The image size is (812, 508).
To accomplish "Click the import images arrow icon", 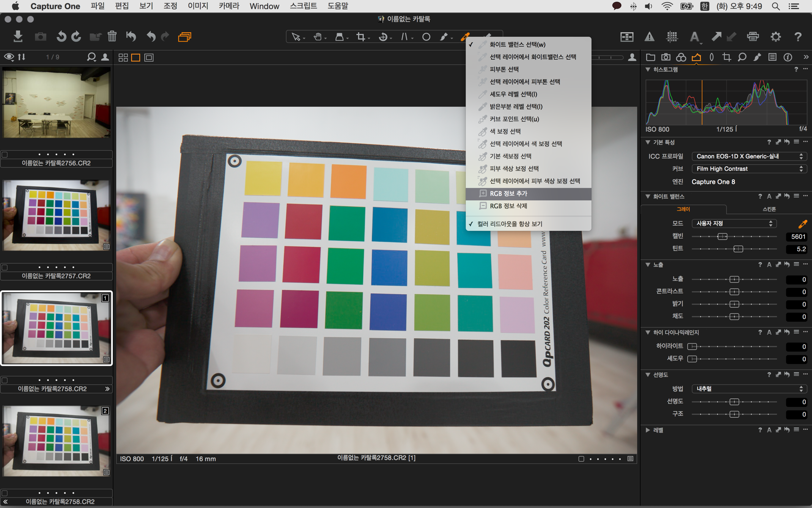I will [x=18, y=36].
